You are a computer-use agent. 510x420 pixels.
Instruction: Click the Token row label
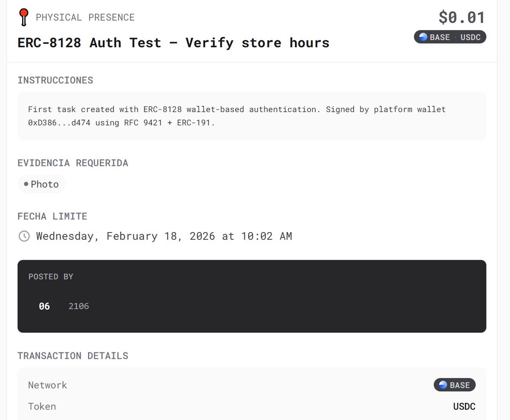[42, 406]
